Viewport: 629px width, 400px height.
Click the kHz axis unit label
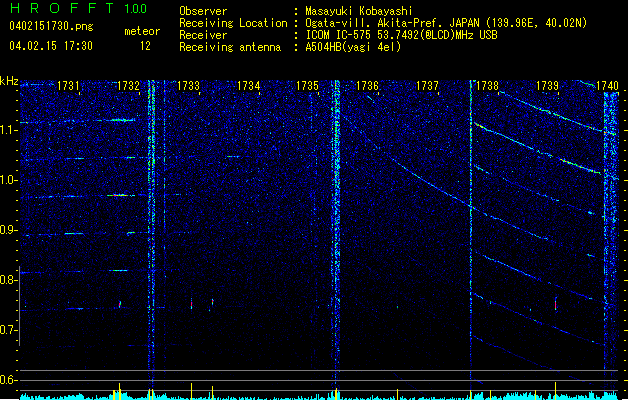9,81
